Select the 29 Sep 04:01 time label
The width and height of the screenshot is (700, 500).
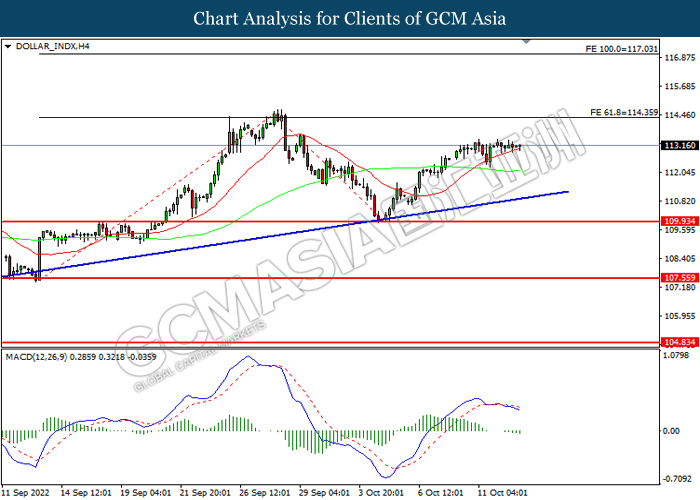coord(325,493)
